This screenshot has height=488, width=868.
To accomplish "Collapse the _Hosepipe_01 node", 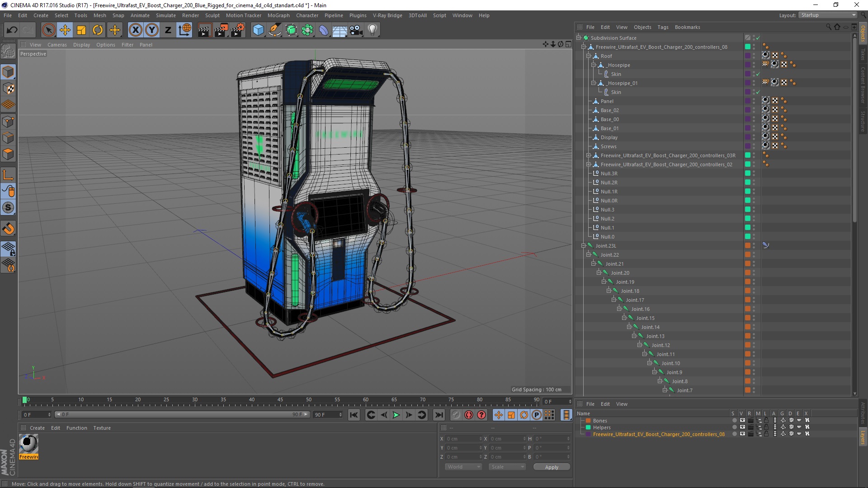I will [x=594, y=83].
